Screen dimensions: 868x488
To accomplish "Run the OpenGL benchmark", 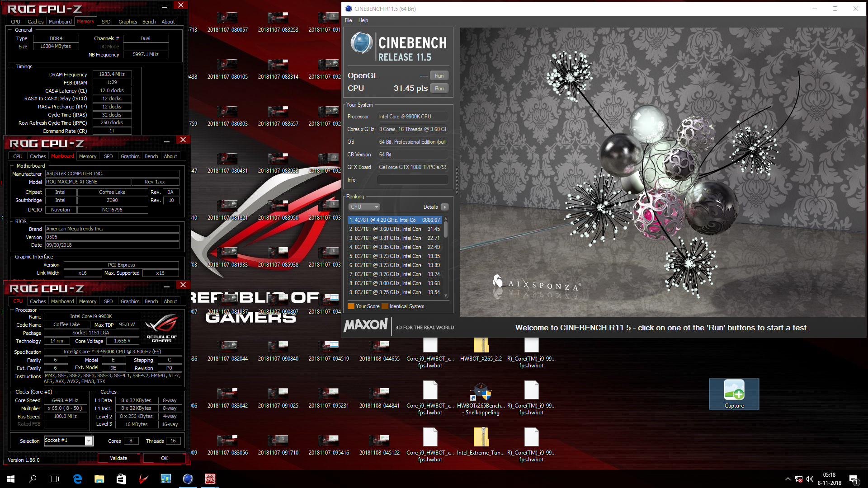I will tap(439, 76).
